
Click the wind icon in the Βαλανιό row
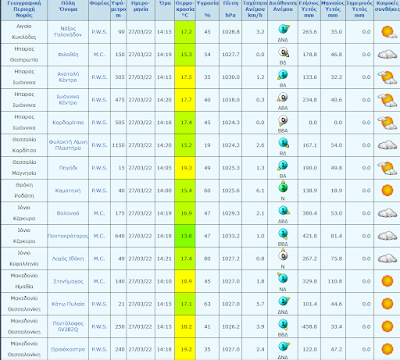284,210
